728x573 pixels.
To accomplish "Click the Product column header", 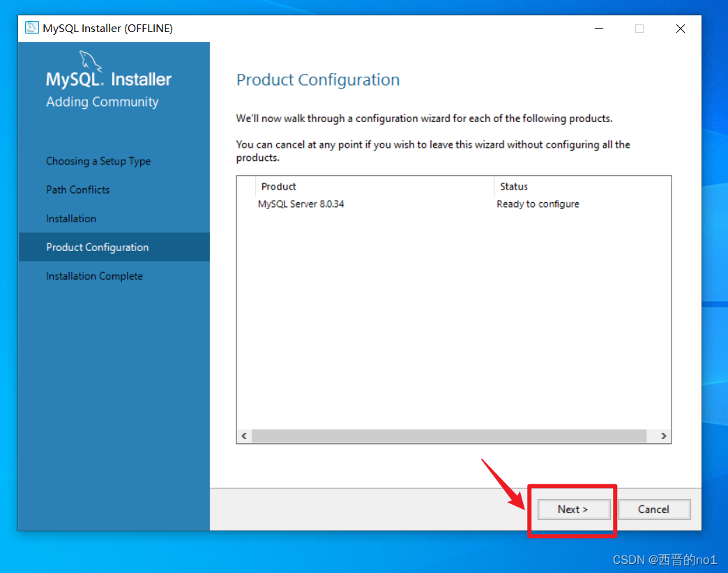I will pos(374,187).
